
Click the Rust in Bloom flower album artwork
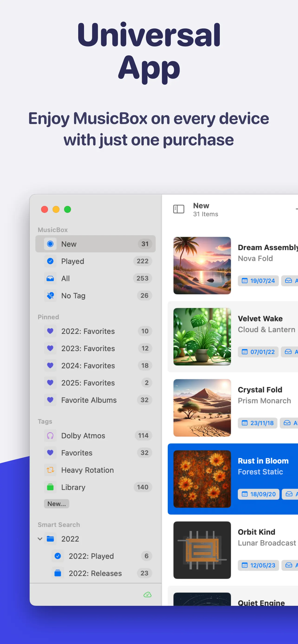[202, 479]
